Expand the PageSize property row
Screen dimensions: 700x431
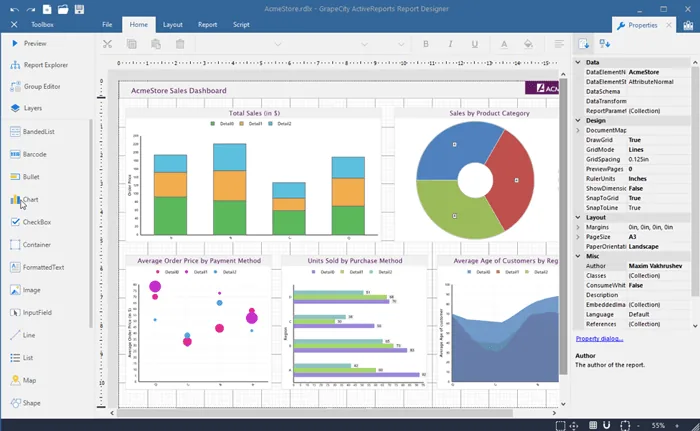578,237
